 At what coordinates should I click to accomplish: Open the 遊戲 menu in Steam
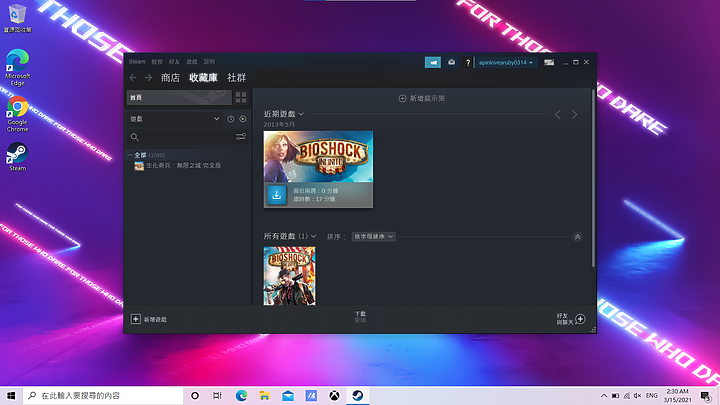[191, 62]
